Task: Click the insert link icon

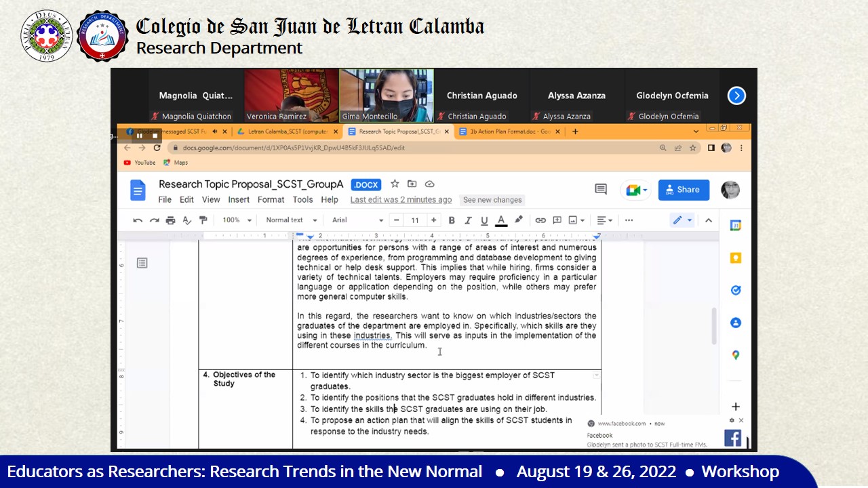Action: pyautogui.click(x=540, y=220)
